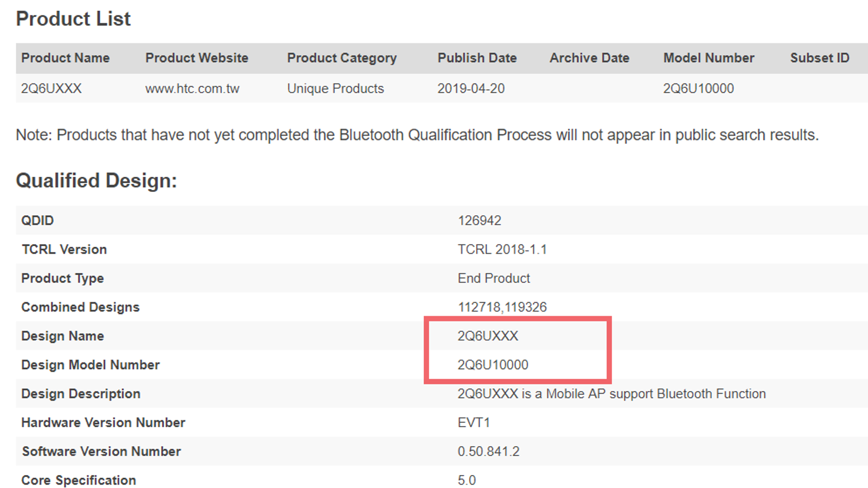Click the Publish Date column header
The height and width of the screenshot is (488, 868).
point(477,58)
